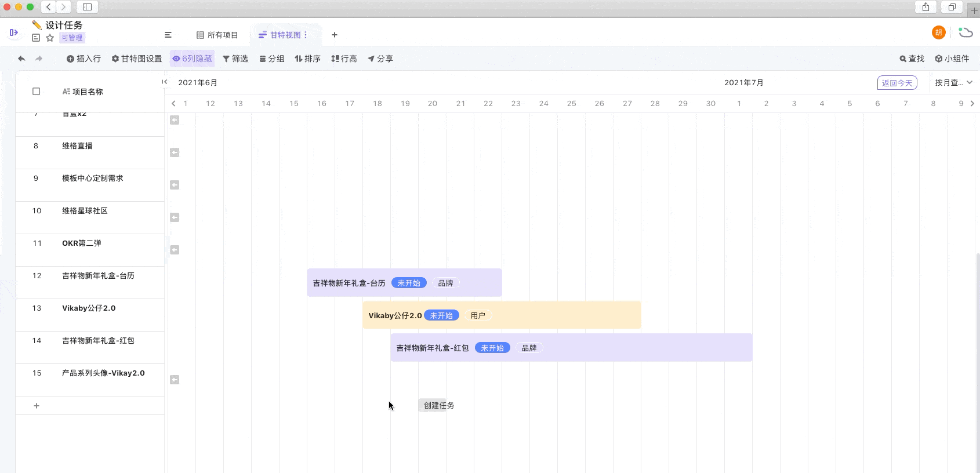Screen dimensions: 980x473
Task: Click the browser back button
Action: 49,7
